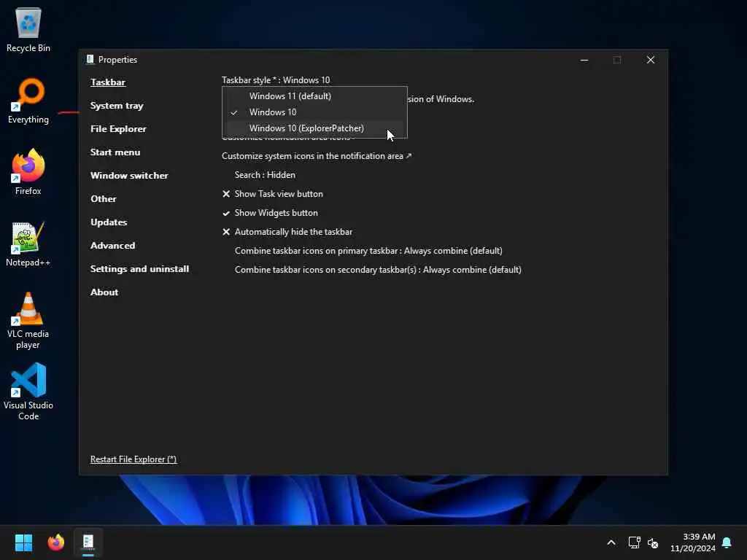747x560 pixels.
Task: Select ExplorerPatcher Properties taskbar icon
Action: click(88, 542)
